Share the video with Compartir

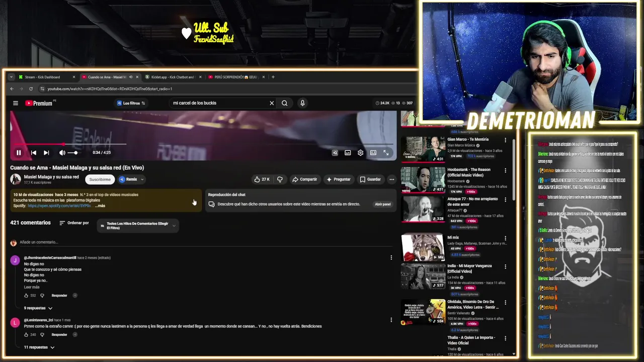304,179
